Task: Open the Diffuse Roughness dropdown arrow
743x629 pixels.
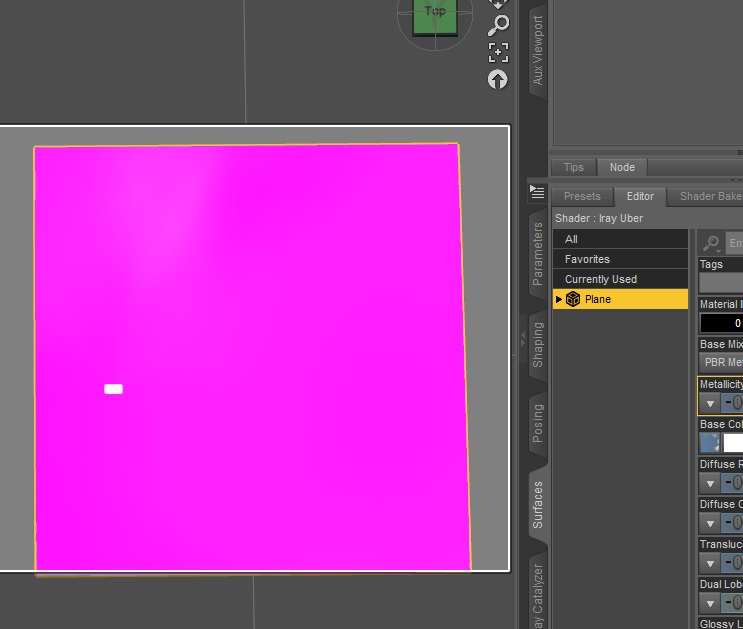Action: tap(710, 484)
